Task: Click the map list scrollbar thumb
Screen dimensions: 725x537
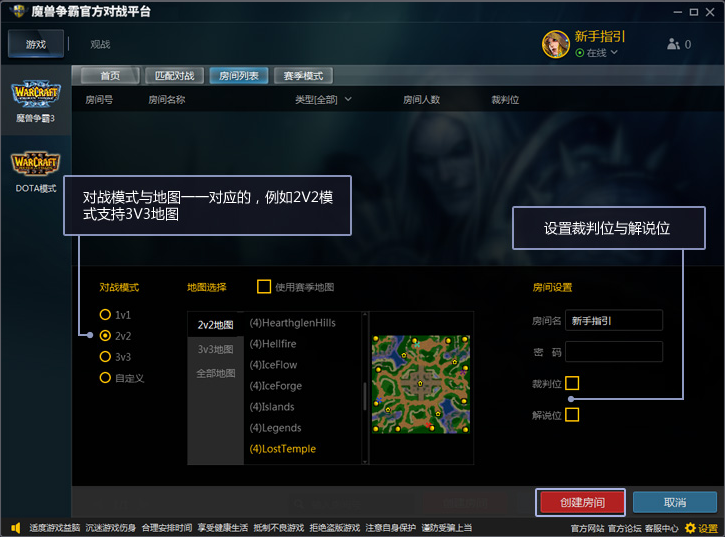Action: pyautogui.click(x=365, y=396)
